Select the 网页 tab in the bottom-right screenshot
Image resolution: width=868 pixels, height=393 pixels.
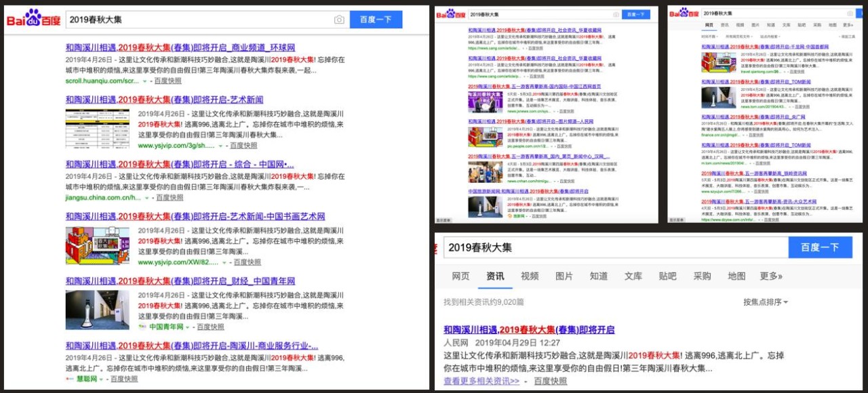pyautogui.click(x=460, y=276)
